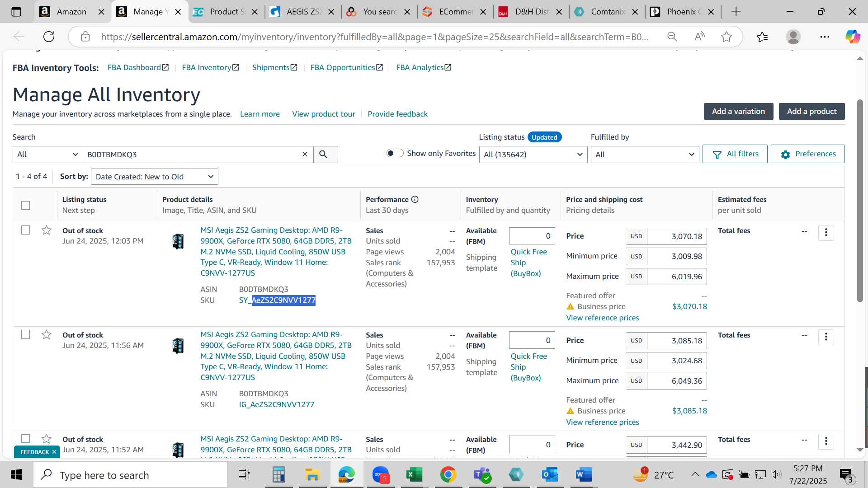Open the Shipments link
The height and width of the screenshot is (488, 868).
(274, 67)
